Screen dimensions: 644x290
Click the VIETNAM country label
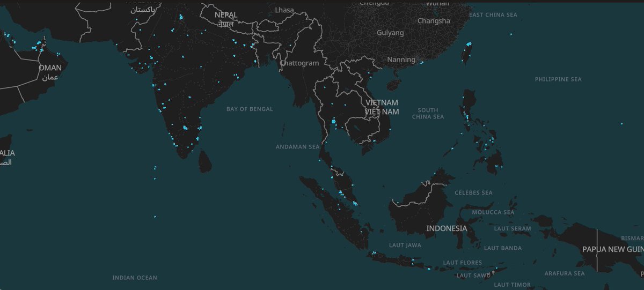pyautogui.click(x=382, y=107)
